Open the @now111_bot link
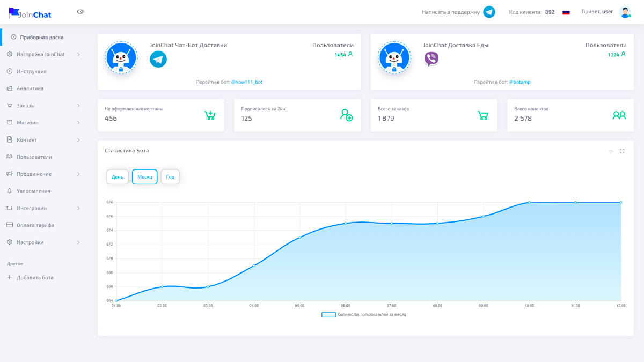644x362 pixels. pos(247,82)
